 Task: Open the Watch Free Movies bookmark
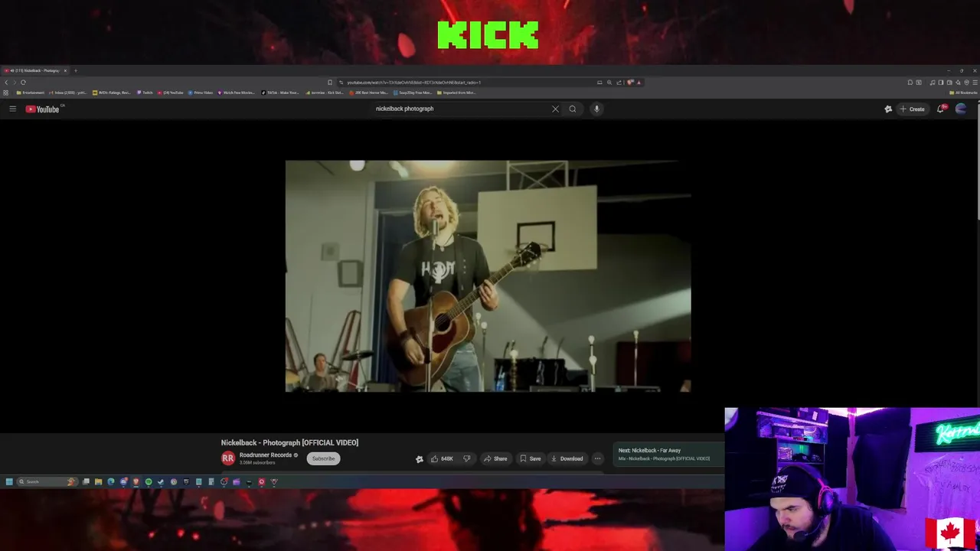(x=237, y=93)
